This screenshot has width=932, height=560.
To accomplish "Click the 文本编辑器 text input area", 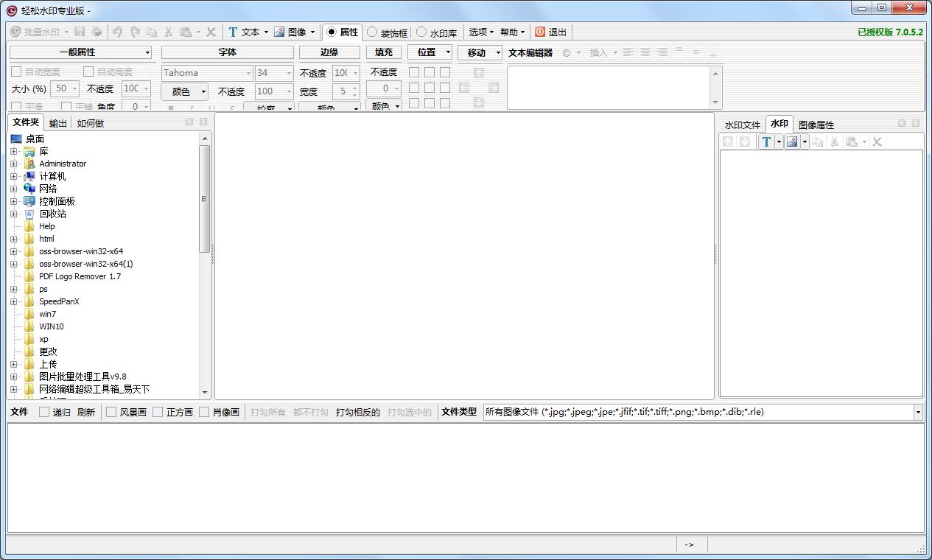I will [609, 88].
